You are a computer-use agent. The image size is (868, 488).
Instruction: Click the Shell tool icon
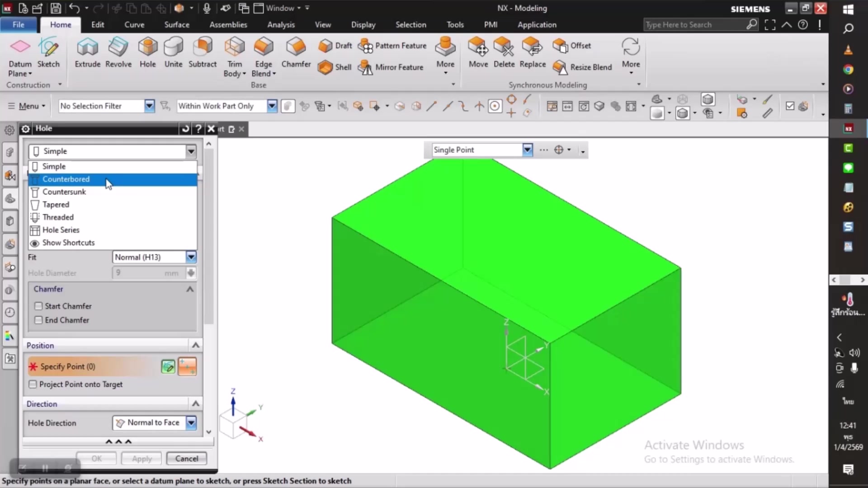point(335,67)
